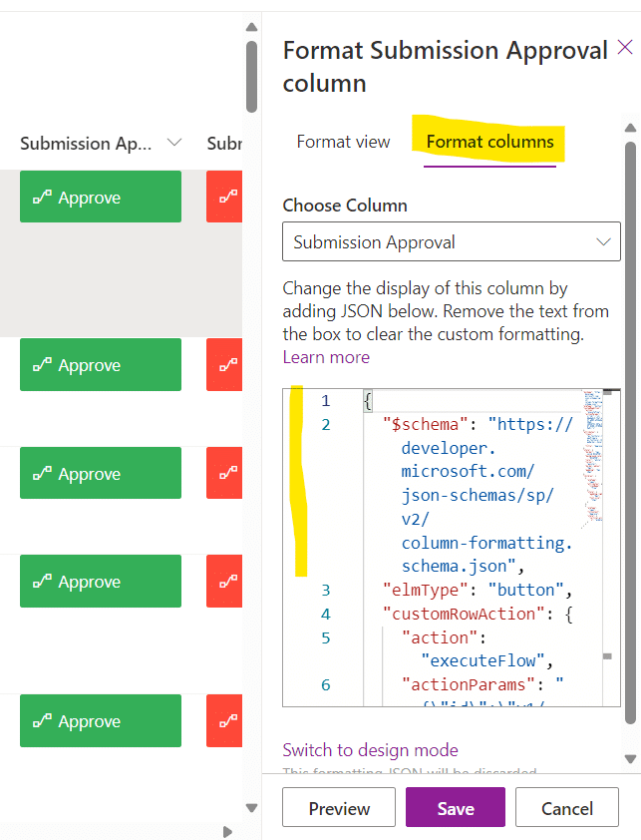Image resolution: width=641 pixels, height=840 pixels.
Task: Select the highlighted Format columns tab
Action: [488, 143]
